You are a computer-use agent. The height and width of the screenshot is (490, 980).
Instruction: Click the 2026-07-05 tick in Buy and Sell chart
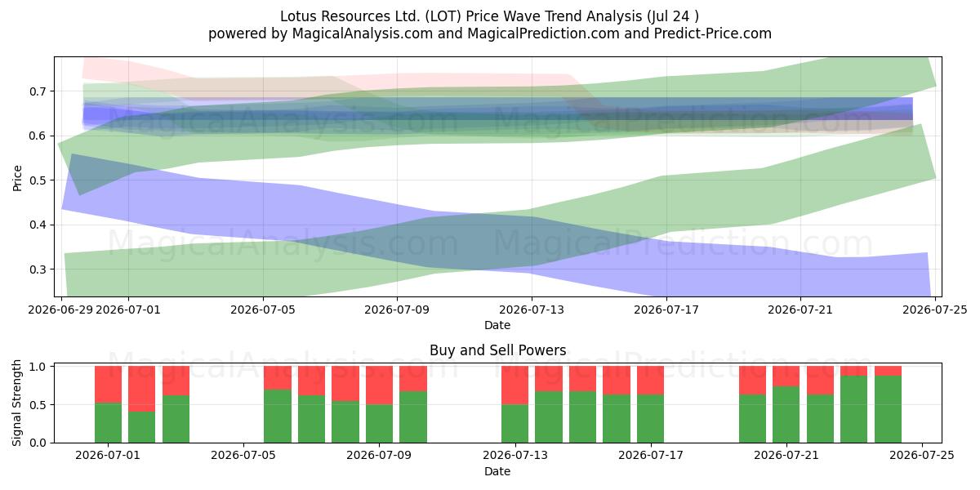[244, 456]
